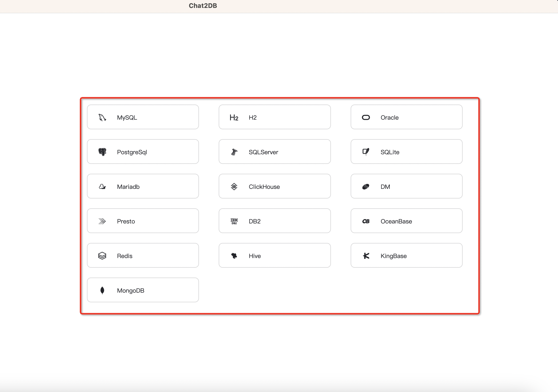Choose the H2 database card
Viewport: 558px width, 392px height.
point(275,117)
